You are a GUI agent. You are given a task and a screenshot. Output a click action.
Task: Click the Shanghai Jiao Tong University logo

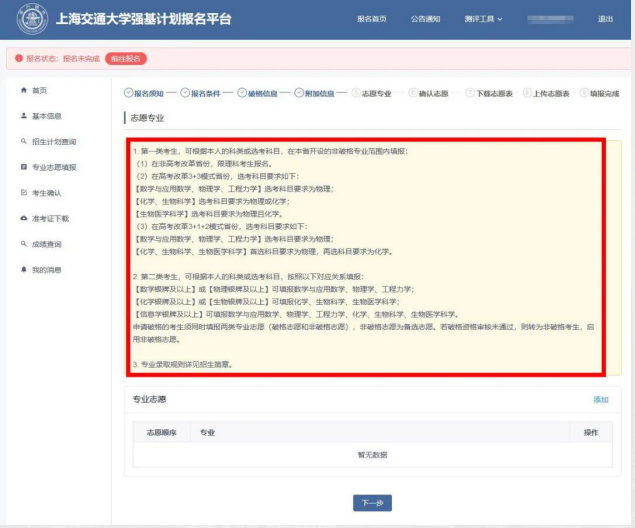[32, 19]
